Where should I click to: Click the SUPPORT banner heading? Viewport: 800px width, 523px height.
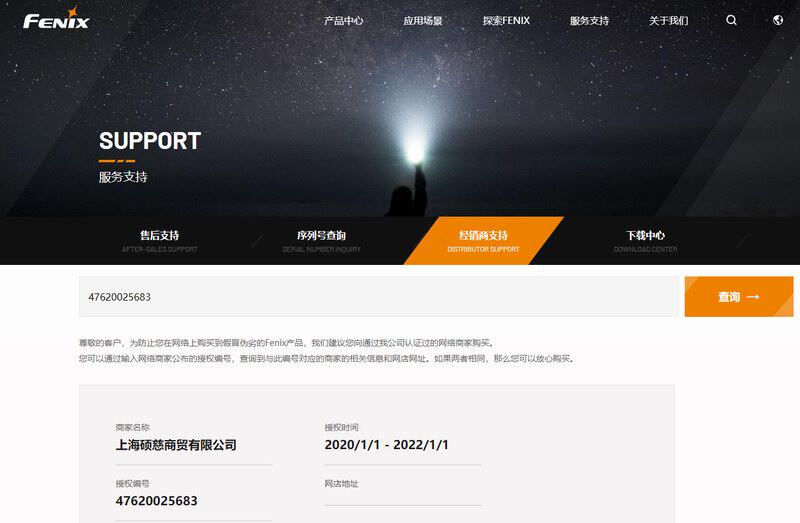[x=150, y=141]
